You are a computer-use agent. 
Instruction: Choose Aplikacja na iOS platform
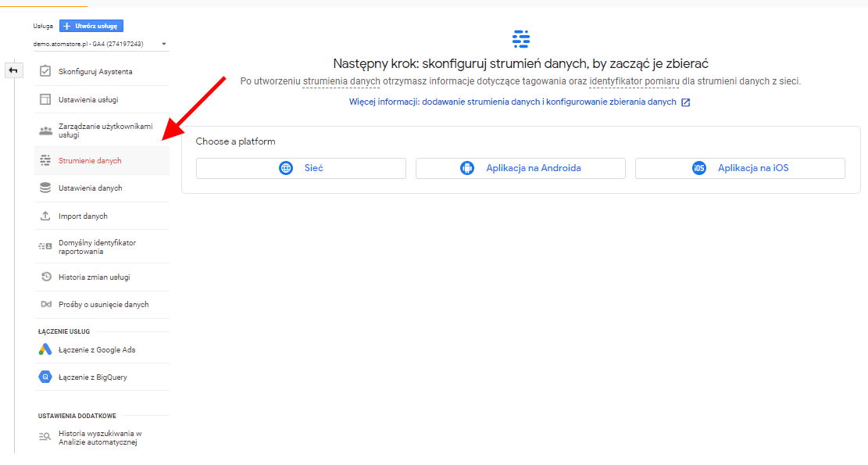pos(740,168)
